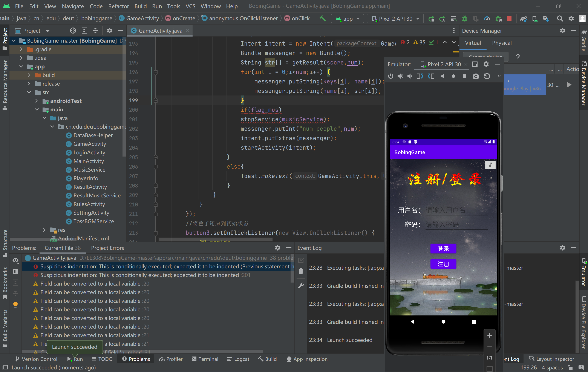This screenshot has width=588, height=372.
Task: Click the red Stop app icon
Action: click(x=509, y=18)
